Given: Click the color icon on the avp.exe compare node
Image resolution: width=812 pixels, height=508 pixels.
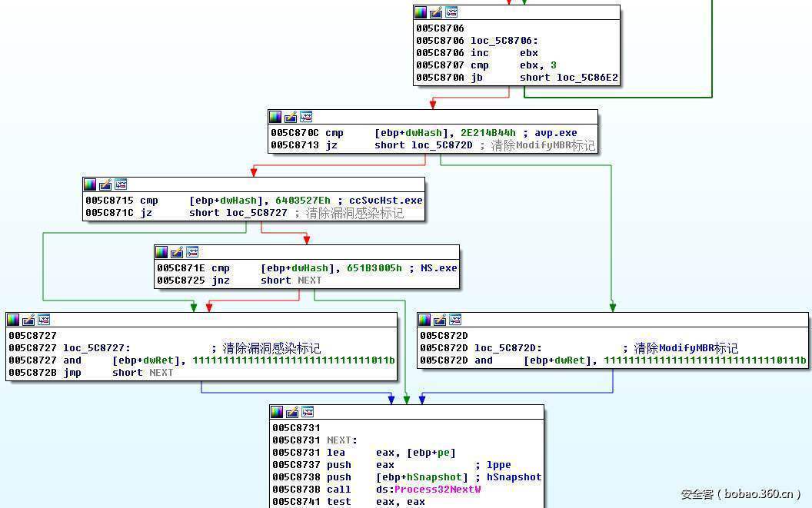Looking at the screenshot, I should tap(275, 117).
